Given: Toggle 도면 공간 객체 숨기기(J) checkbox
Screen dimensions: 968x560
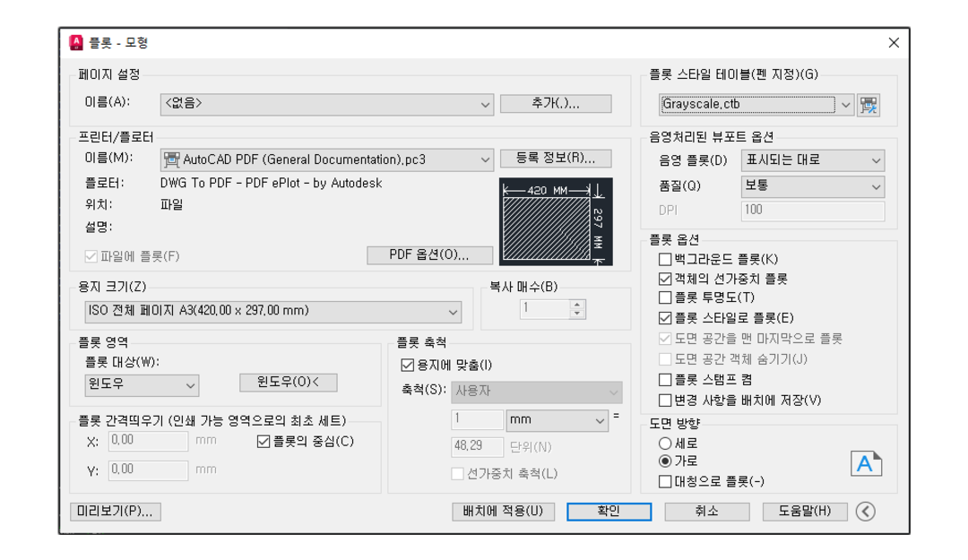Looking at the screenshot, I should tap(665, 359).
